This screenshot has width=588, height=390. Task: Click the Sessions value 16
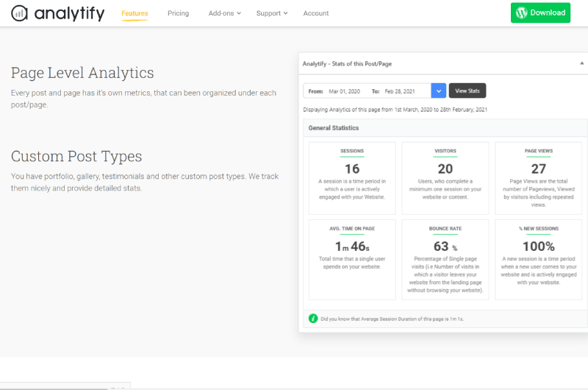[x=352, y=169]
